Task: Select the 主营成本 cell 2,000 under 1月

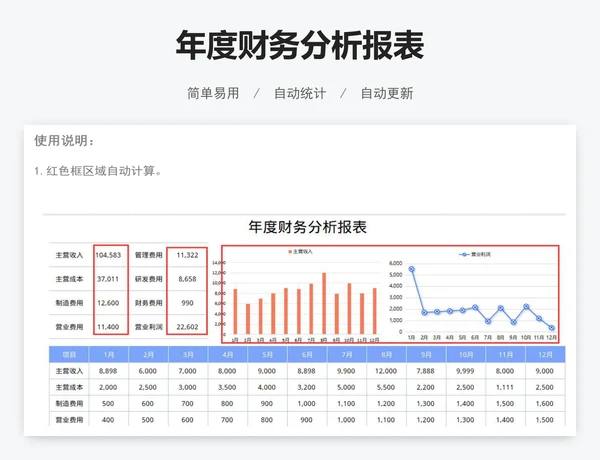Action: (108, 387)
